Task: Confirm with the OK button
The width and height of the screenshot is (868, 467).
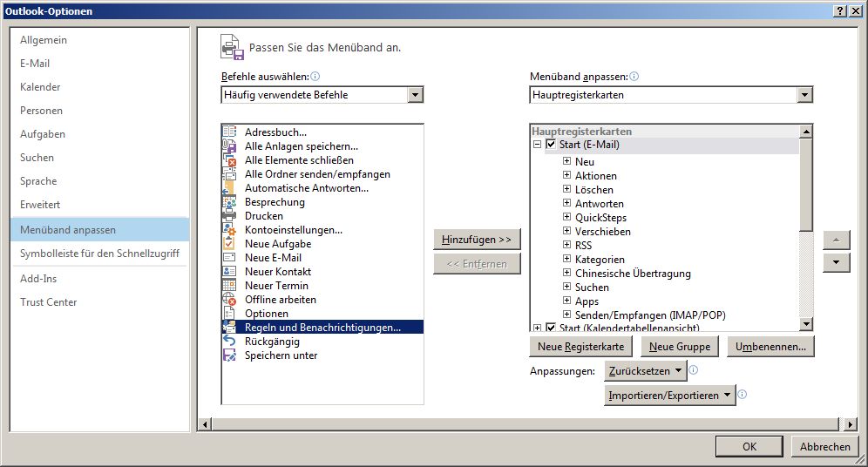Action: [749, 447]
